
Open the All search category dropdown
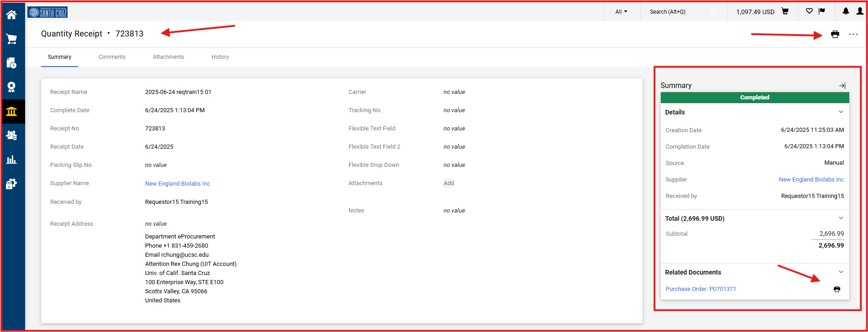[621, 12]
